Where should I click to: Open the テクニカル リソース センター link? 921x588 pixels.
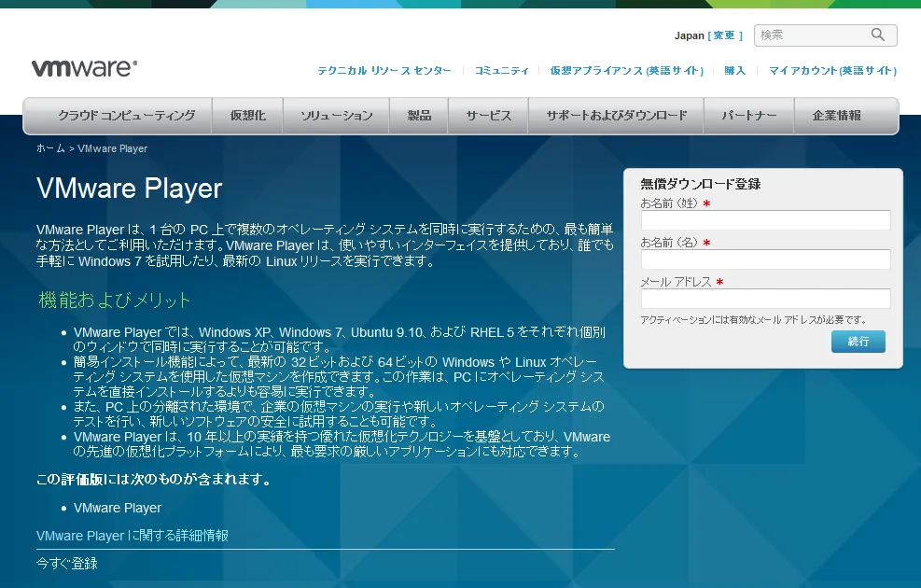384,70
